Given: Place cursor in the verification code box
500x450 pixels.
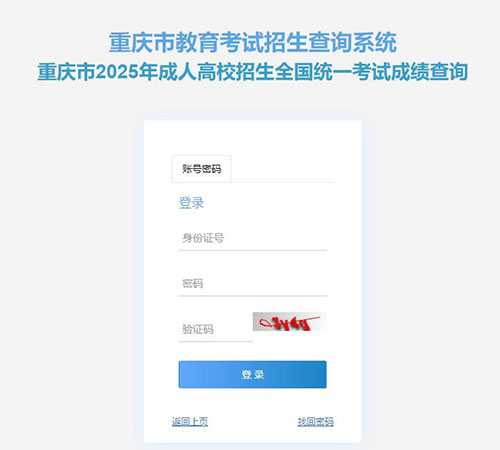Looking at the screenshot, I should pos(215,329).
